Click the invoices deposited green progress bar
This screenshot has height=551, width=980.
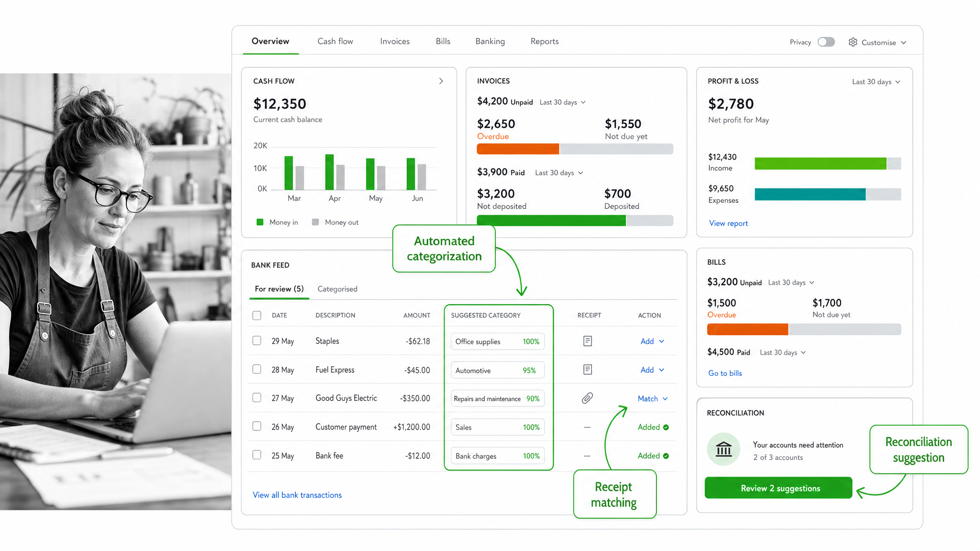(x=551, y=220)
